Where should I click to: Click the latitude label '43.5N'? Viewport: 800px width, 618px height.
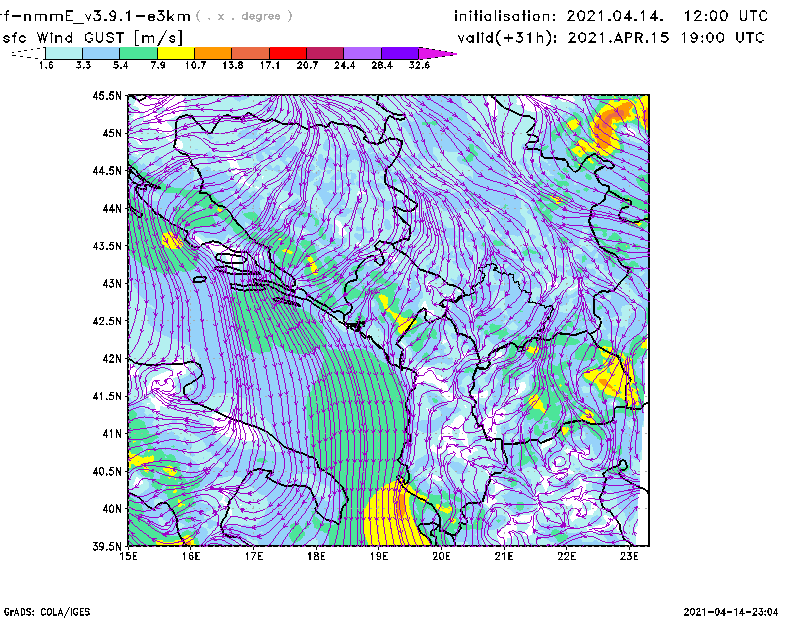(107, 246)
